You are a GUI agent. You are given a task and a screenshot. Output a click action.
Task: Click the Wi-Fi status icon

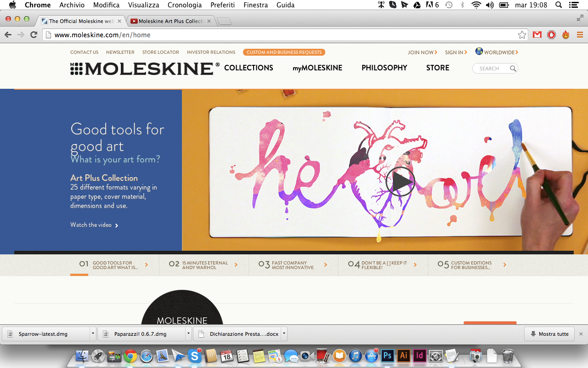(476, 5)
